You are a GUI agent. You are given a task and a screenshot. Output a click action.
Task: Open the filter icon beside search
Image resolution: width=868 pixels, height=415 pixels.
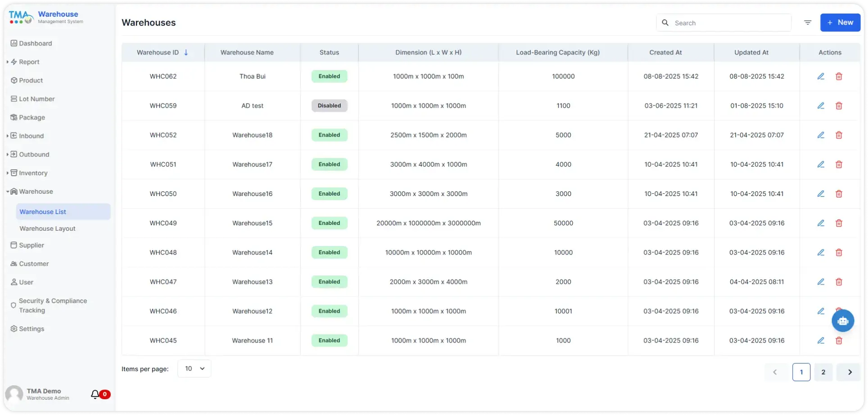click(x=808, y=23)
